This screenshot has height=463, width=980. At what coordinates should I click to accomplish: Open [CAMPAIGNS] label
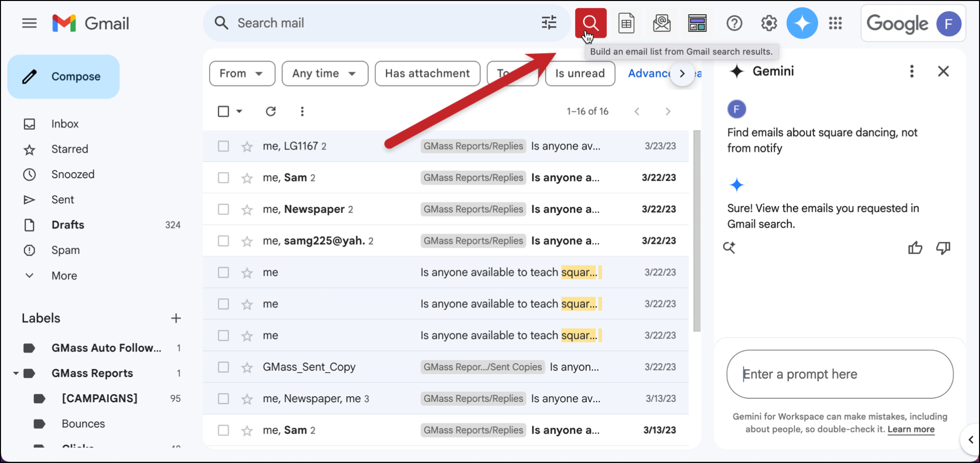tap(100, 398)
